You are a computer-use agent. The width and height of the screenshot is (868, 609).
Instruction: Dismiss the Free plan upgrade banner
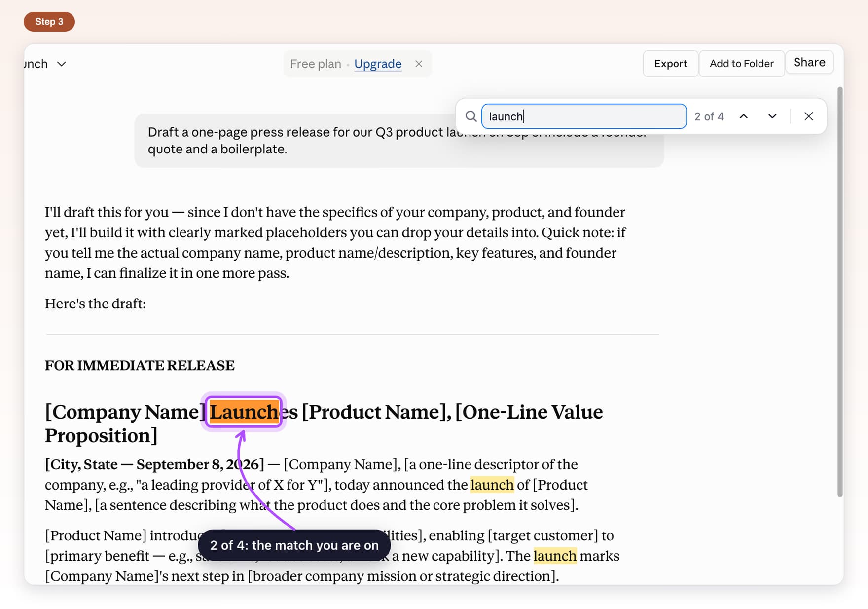pyautogui.click(x=419, y=64)
